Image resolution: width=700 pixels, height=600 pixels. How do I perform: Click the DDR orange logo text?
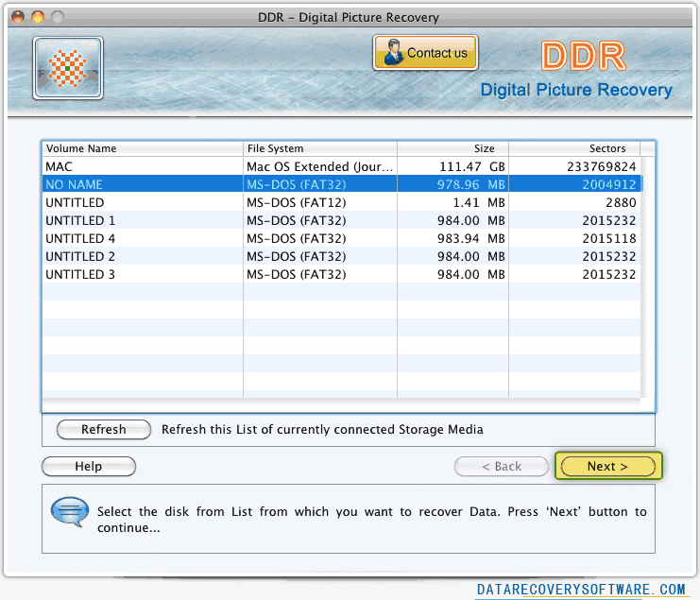[x=584, y=56]
